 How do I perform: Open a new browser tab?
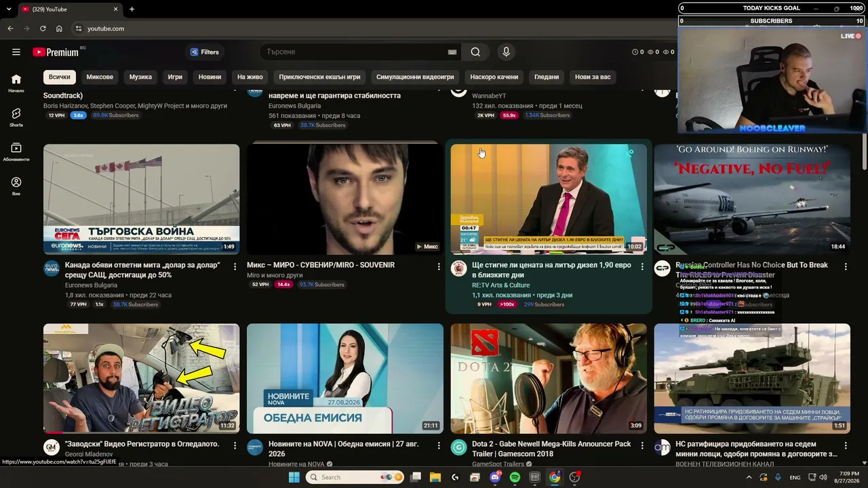pyautogui.click(x=132, y=9)
